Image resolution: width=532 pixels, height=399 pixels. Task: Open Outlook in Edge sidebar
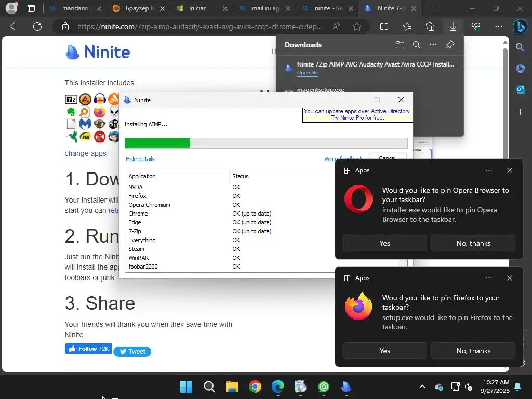520,89
